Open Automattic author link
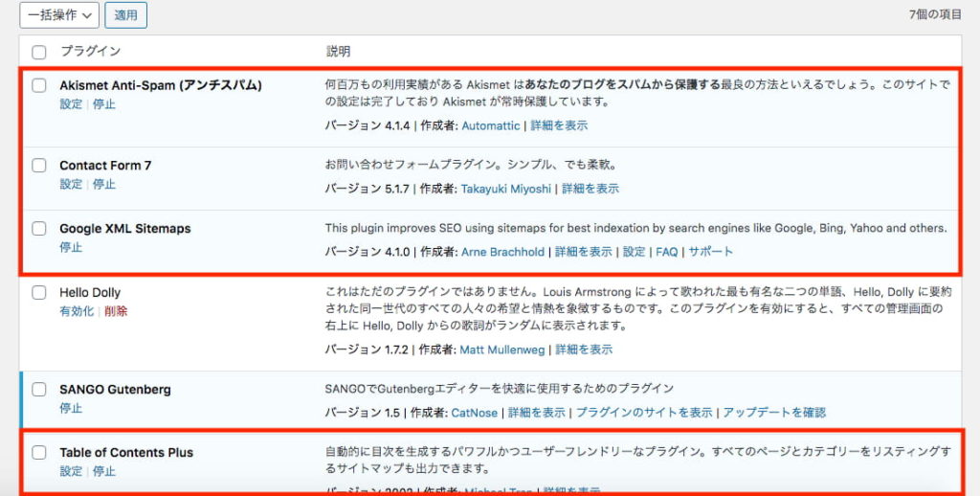The width and height of the screenshot is (980, 496). click(x=491, y=125)
